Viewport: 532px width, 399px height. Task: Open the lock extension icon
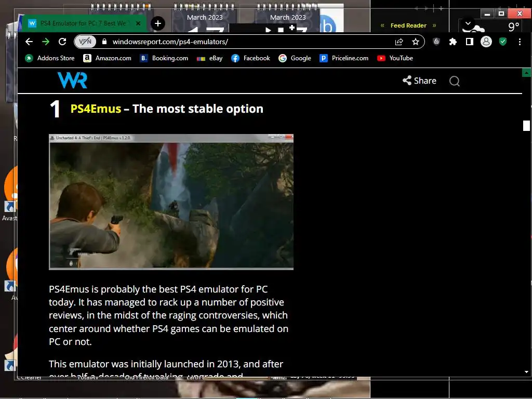[436, 42]
